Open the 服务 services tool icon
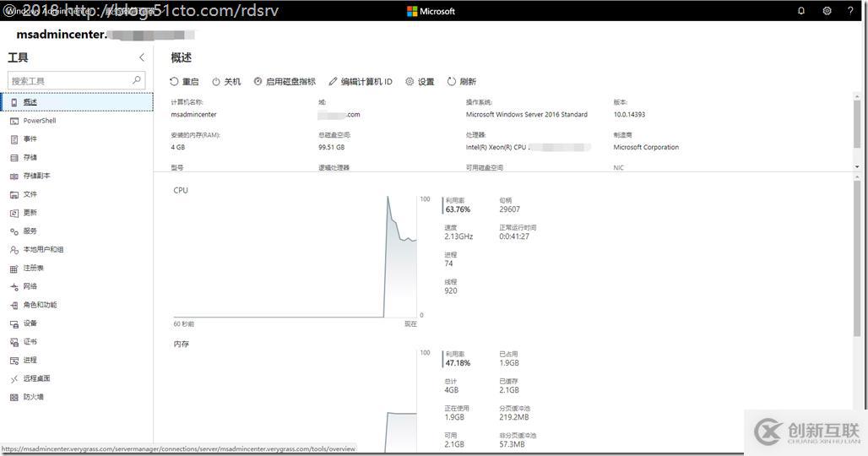The width and height of the screenshot is (868, 456). [14, 231]
